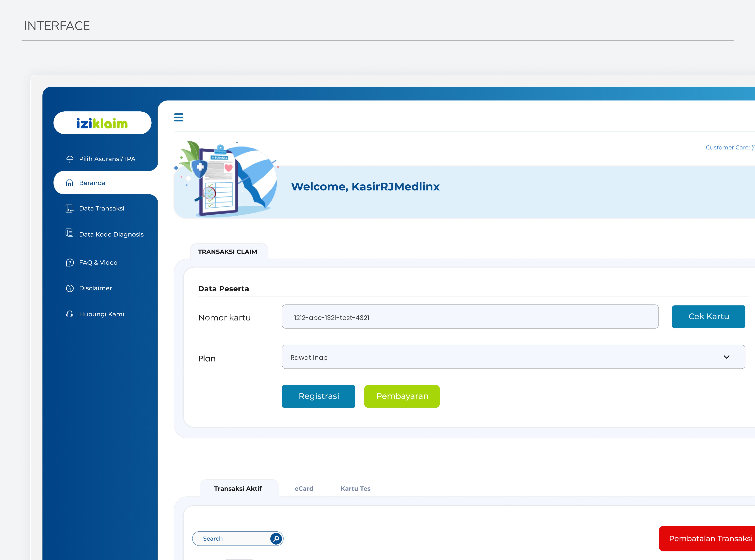Click the 'Welcome, KasirRJMedlinx' heading

(x=365, y=186)
